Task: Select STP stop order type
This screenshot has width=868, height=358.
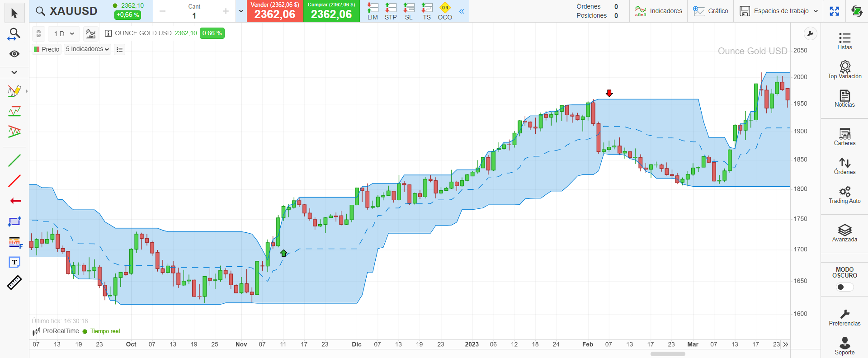Action: click(x=391, y=11)
